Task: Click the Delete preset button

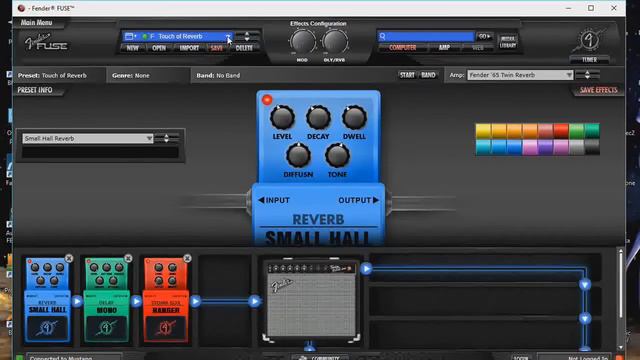Action: (244, 48)
